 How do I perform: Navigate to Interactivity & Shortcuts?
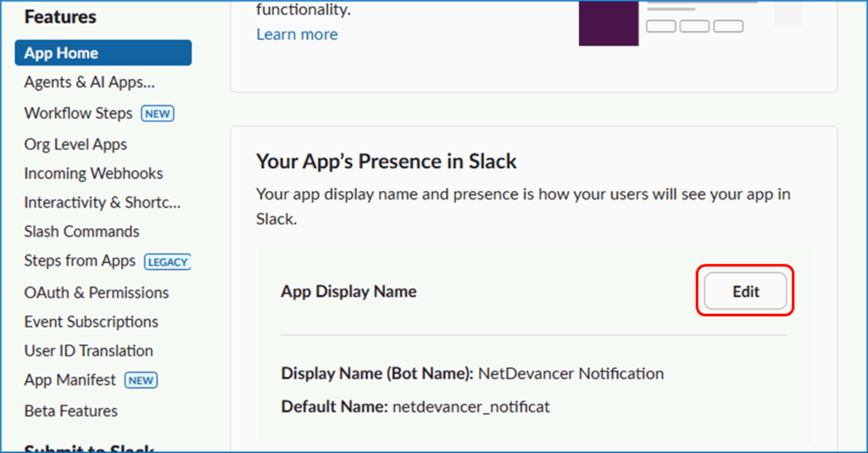(x=102, y=203)
